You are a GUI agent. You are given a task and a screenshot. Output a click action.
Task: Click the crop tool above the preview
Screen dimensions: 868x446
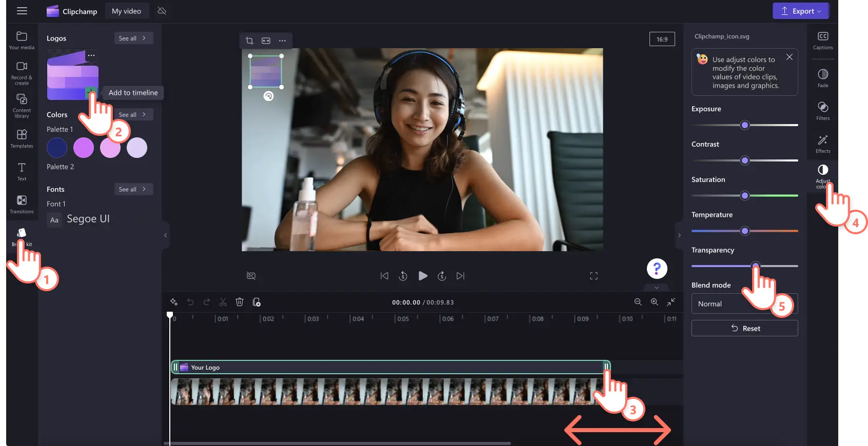249,40
